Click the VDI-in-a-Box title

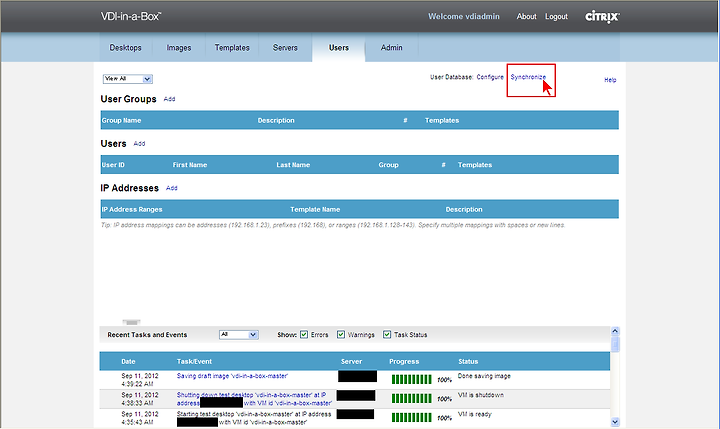[131, 16]
